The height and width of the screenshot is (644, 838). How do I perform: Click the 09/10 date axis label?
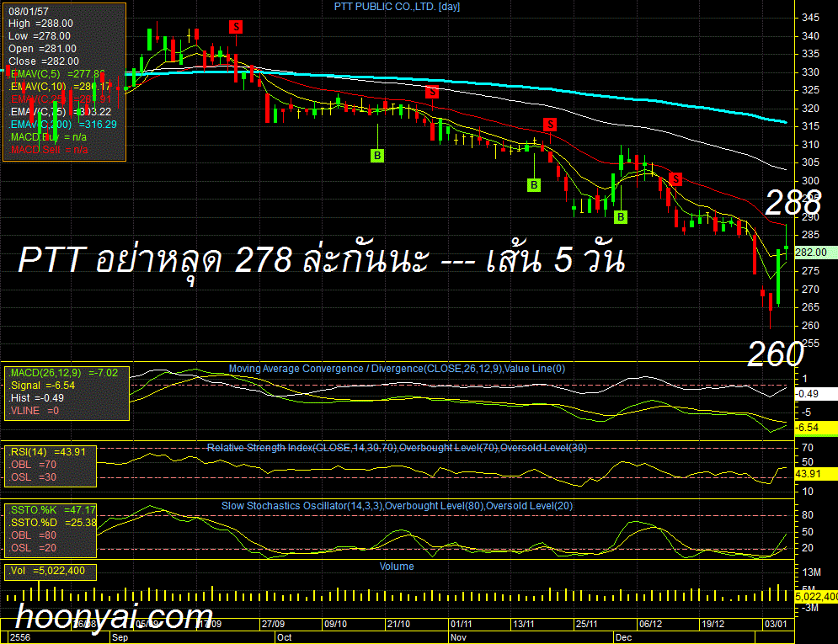336,625
